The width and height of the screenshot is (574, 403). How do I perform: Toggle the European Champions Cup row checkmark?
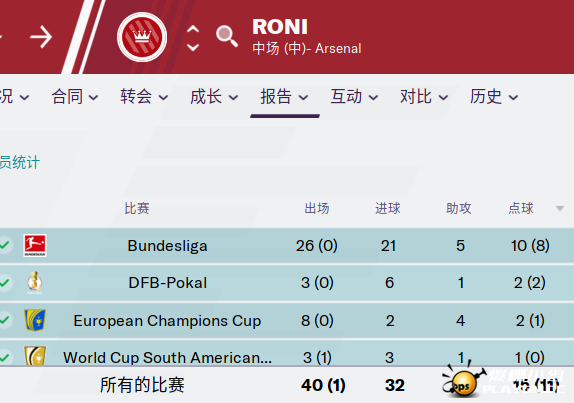pyautogui.click(x=5, y=320)
